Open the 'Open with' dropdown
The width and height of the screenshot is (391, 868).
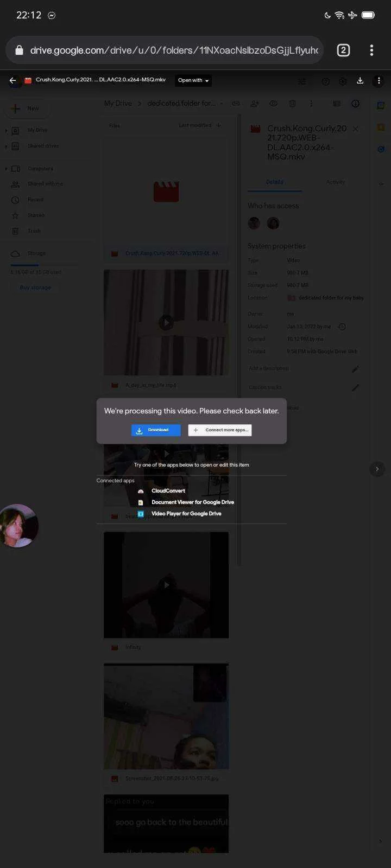(193, 80)
